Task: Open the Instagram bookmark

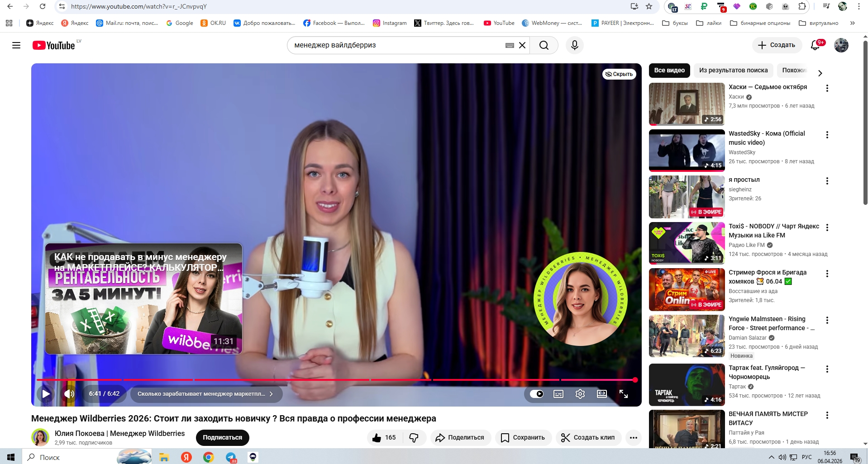Action: click(390, 23)
